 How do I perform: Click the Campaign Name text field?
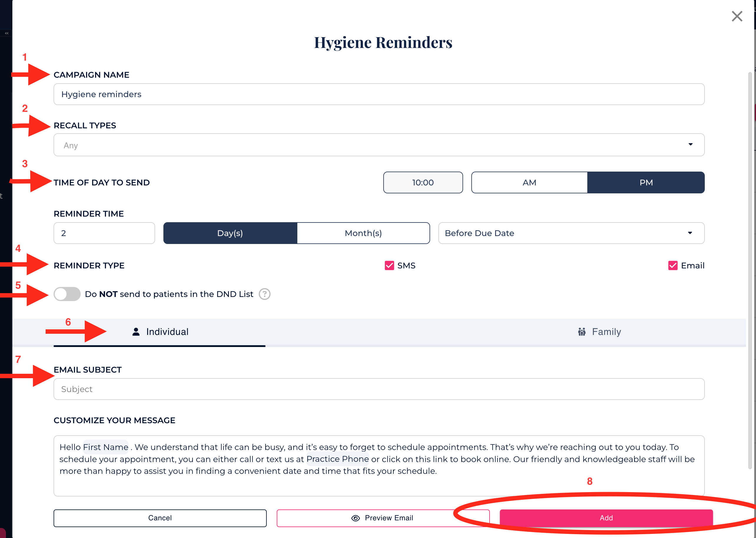[x=379, y=94]
